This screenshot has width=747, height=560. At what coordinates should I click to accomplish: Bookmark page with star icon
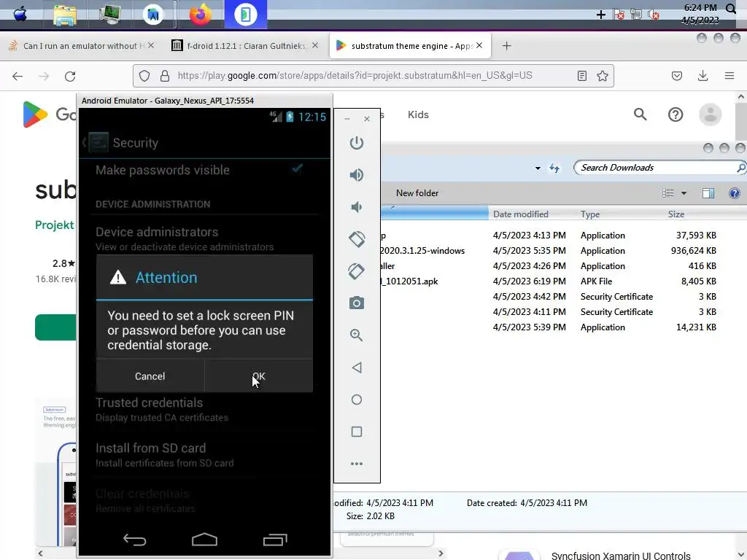[x=602, y=76]
